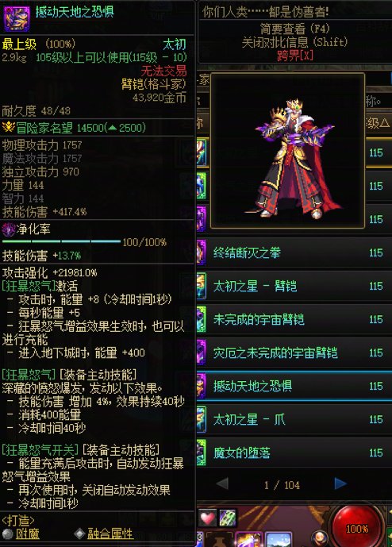
Task: Click the 未完成的宇宙臂铠 item icon
Action: [x=202, y=319]
